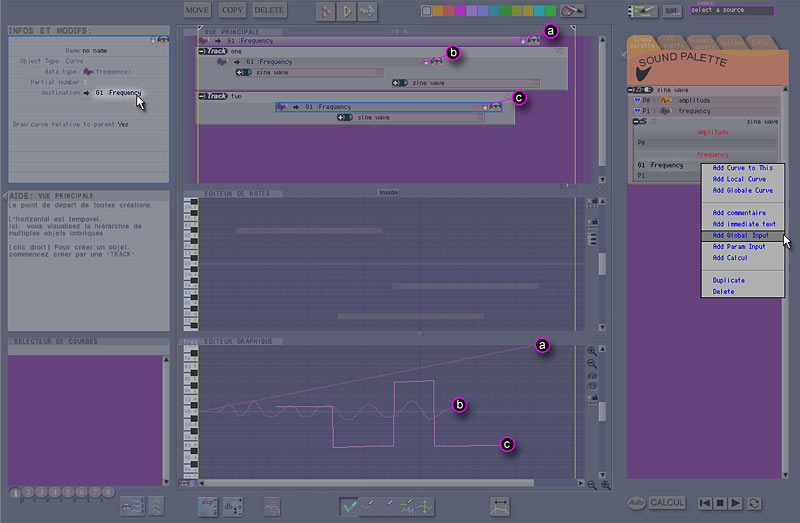Viewport: 800px width, 523px height.
Task: Click the green zigzag curves icon
Action: (x=156, y=506)
